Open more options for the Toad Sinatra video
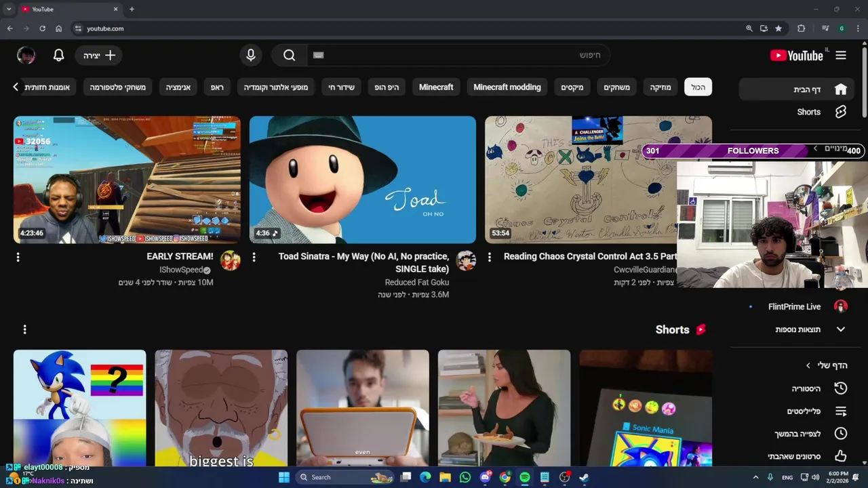This screenshot has width=868, height=488. pyautogui.click(x=254, y=257)
